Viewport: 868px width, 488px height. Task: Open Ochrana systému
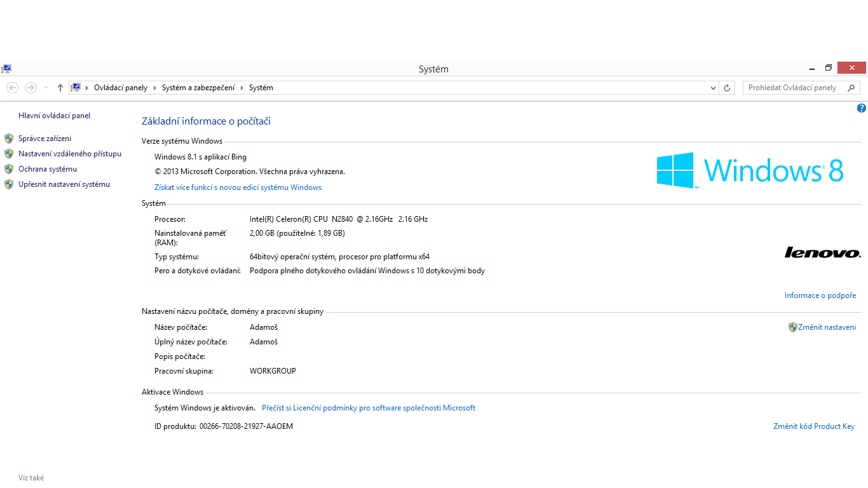[48, 169]
